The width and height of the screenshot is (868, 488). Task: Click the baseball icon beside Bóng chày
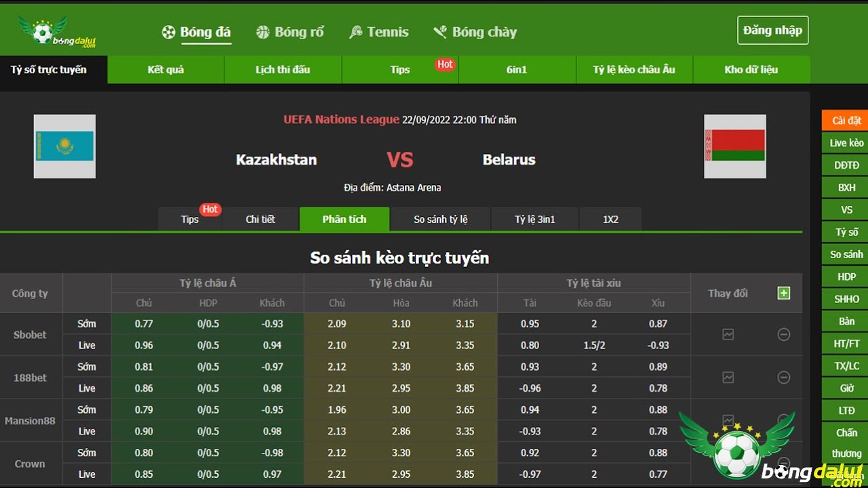(x=441, y=32)
